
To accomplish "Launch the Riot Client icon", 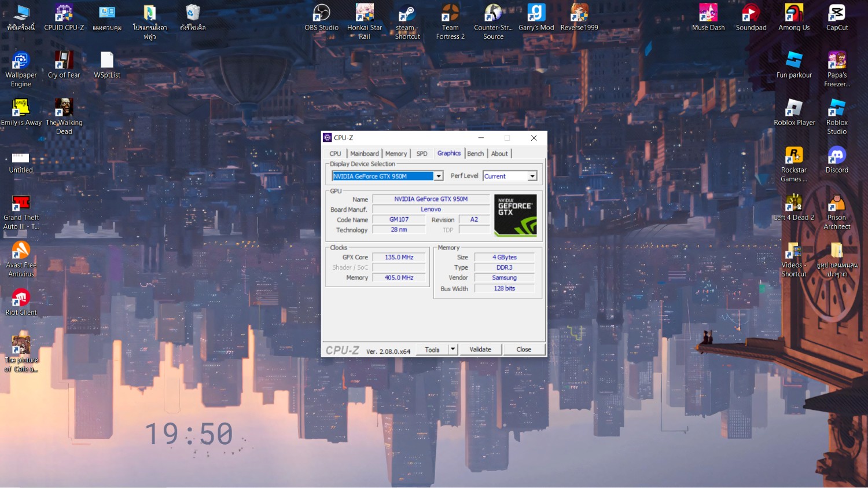I will pyautogui.click(x=21, y=303).
